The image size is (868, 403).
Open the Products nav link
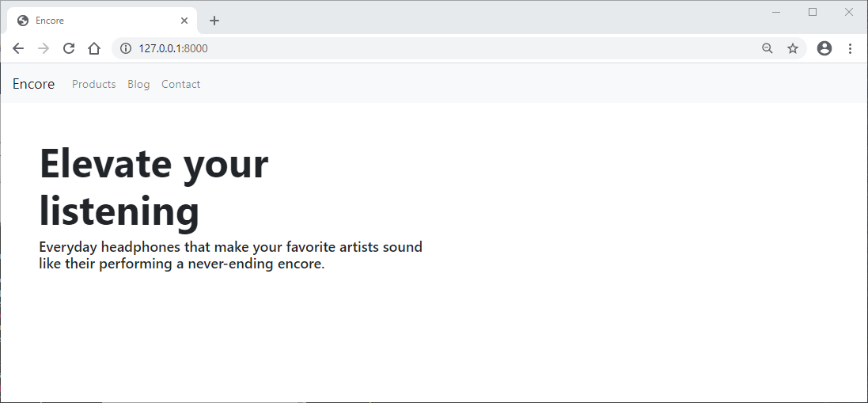93,84
